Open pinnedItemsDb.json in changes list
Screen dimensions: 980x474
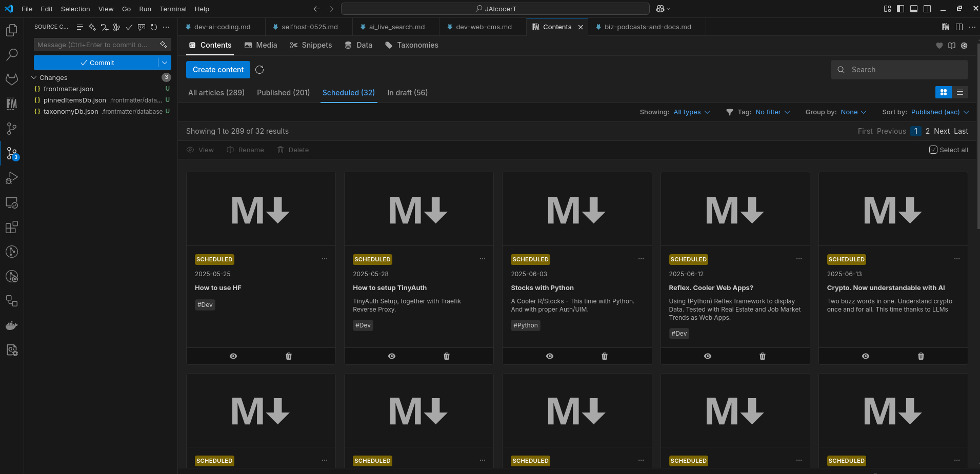[102, 100]
